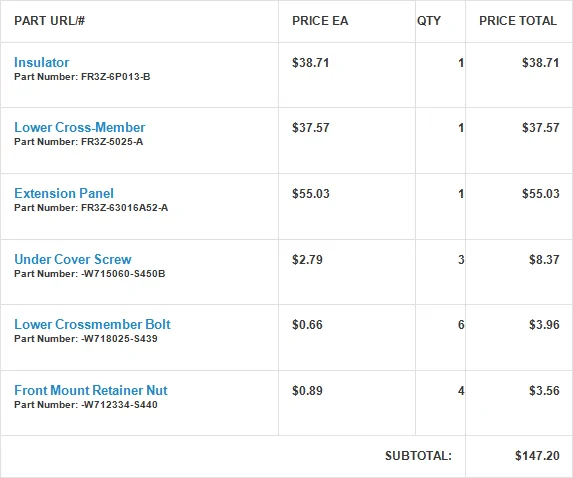
Task: Open the Under Cover Screw link
Action: pyautogui.click(x=73, y=259)
